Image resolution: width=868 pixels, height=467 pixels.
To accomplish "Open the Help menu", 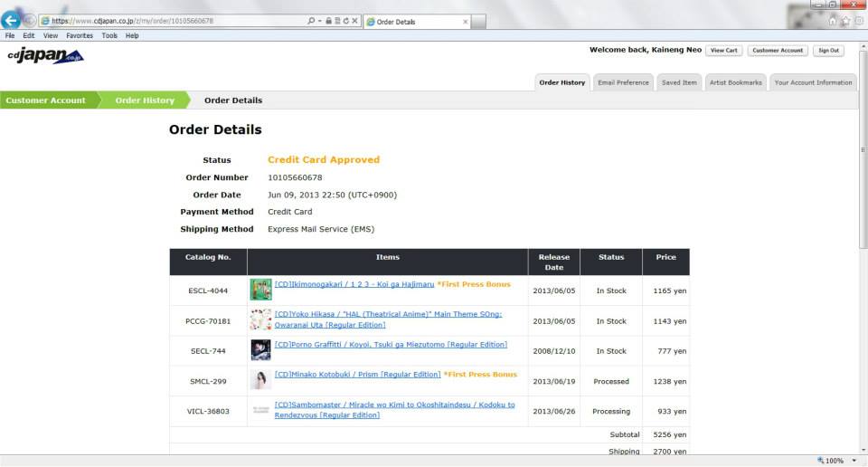I will (132, 35).
